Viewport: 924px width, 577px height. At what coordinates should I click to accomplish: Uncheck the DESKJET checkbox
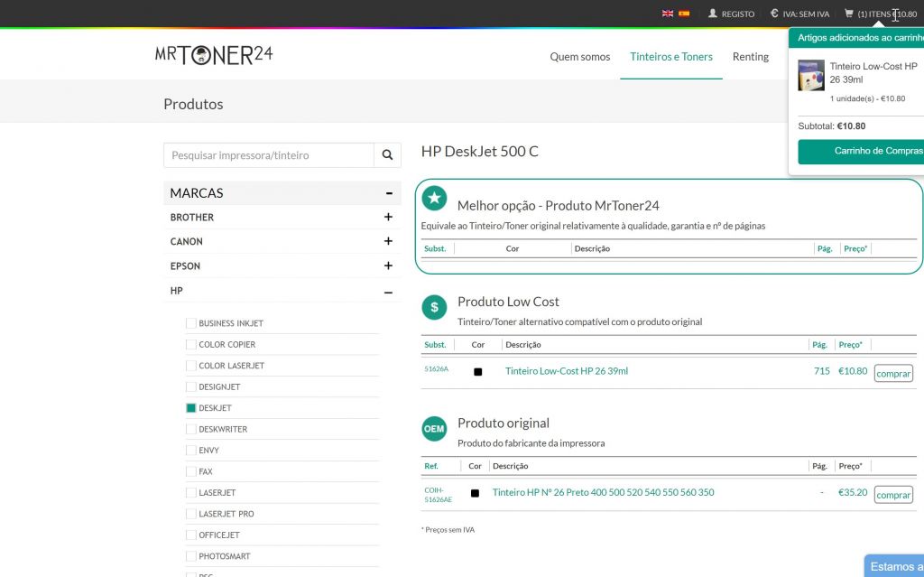[x=191, y=408]
